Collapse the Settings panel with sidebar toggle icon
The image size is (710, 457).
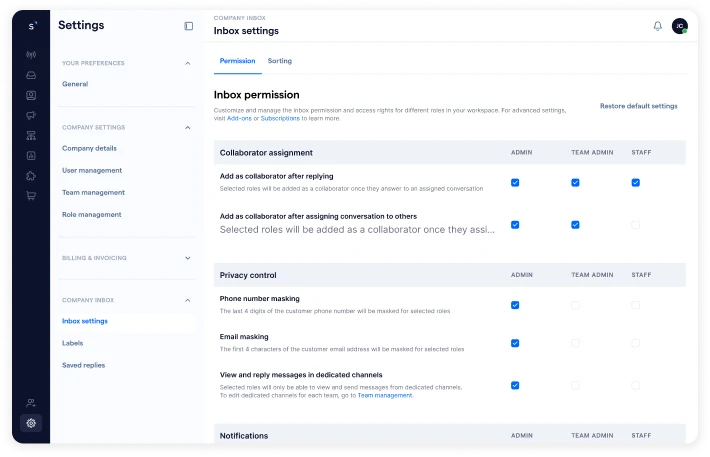click(188, 26)
